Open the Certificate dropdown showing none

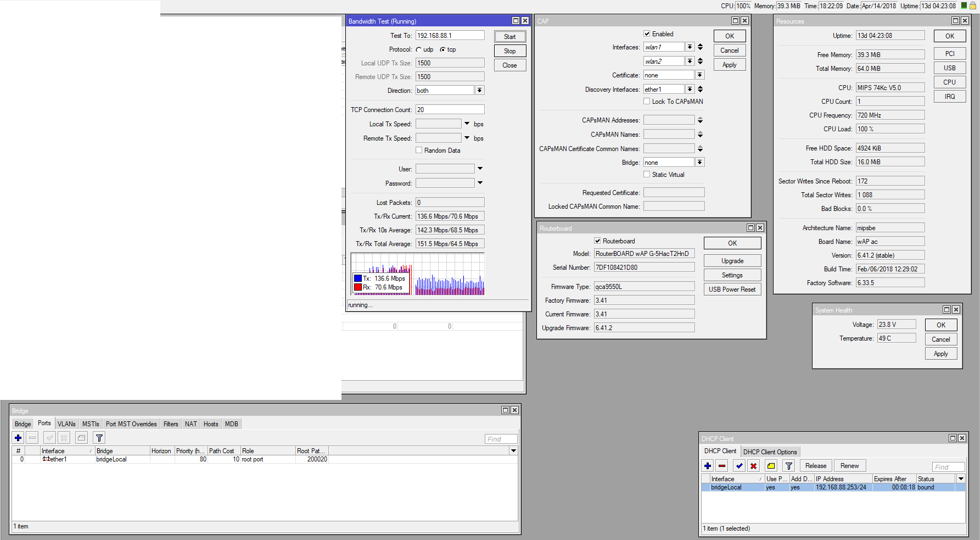(700, 75)
